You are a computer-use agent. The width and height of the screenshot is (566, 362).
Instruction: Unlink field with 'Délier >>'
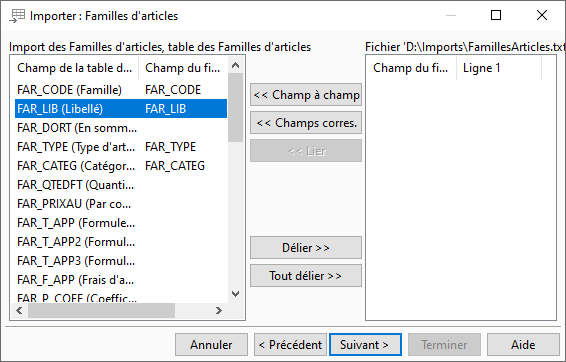[x=306, y=248]
